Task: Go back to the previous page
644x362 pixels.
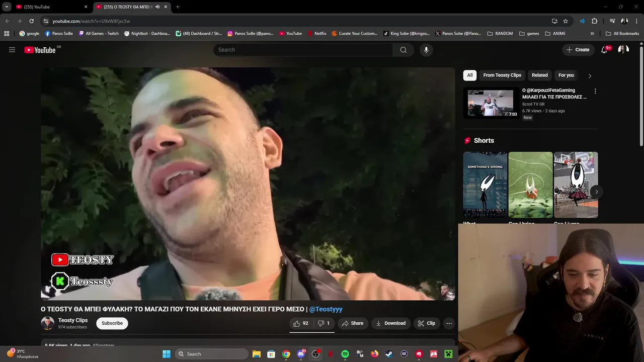Action: click(x=7, y=21)
